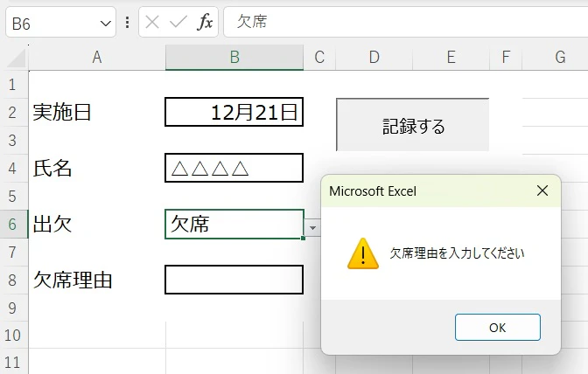Select column D header
The width and height of the screenshot is (588, 374).
pyautogui.click(x=374, y=58)
